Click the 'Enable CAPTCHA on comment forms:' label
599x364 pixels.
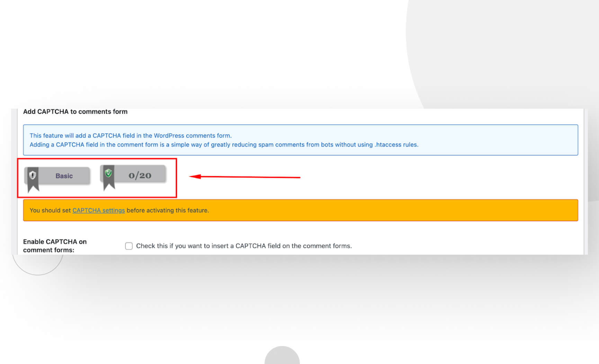click(55, 246)
